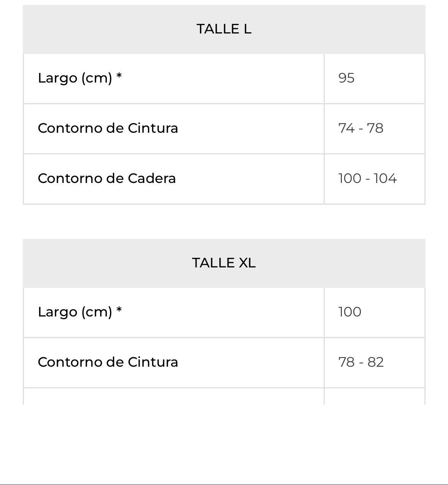Select the Contorno de Cadera row label

click(x=106, y=178)
